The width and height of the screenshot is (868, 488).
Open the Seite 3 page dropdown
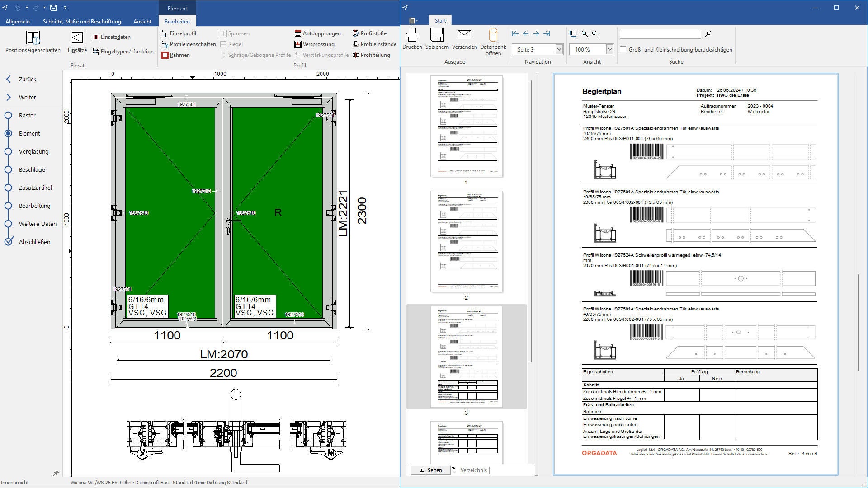559,49
